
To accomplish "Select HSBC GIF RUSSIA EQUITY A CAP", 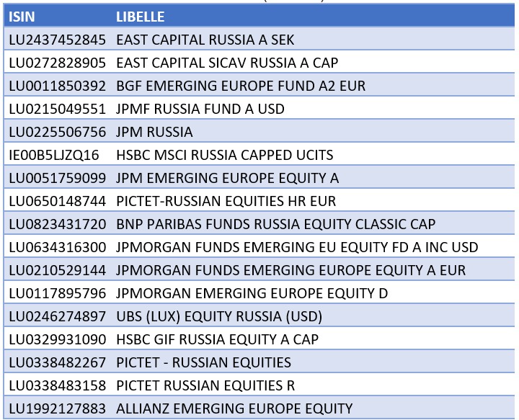I will click(218, 339).
